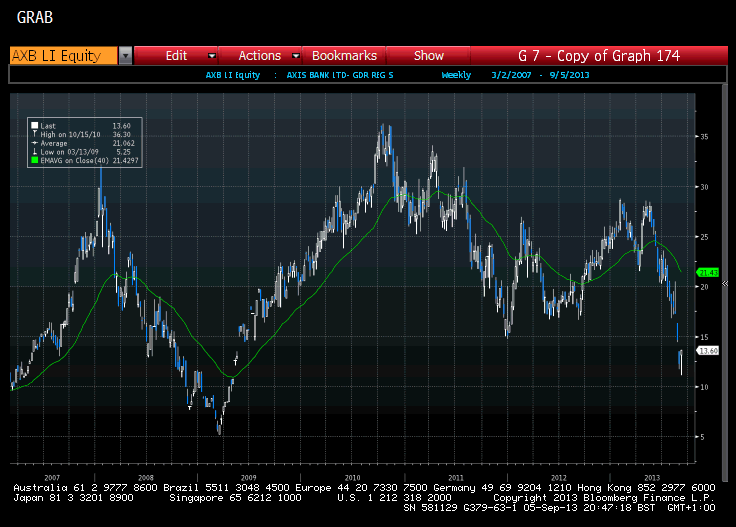Click the 9/5/2013 end date
The width and height of the screenshot is (736, 527).
pos(569,75)
